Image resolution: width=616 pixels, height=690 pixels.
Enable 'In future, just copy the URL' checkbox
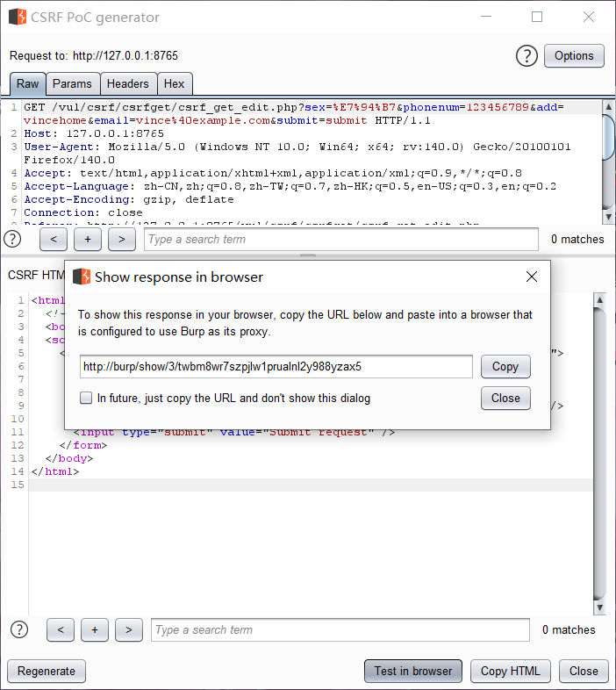click(x=86, y=399)
